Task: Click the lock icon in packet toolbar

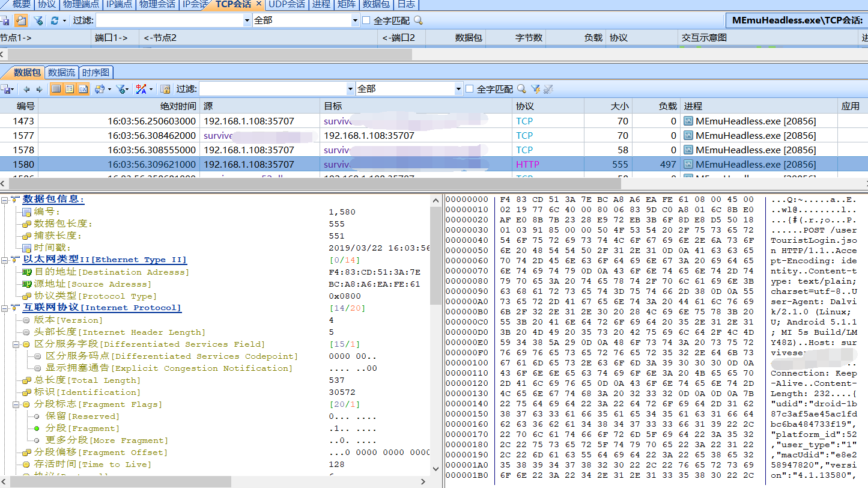Action: pos(165,89)
